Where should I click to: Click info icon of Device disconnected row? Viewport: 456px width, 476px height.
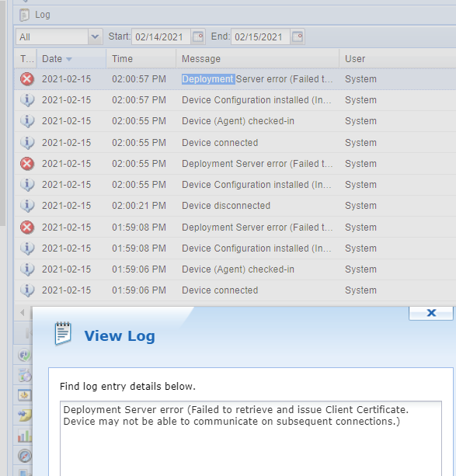click(x=27, y=206)
